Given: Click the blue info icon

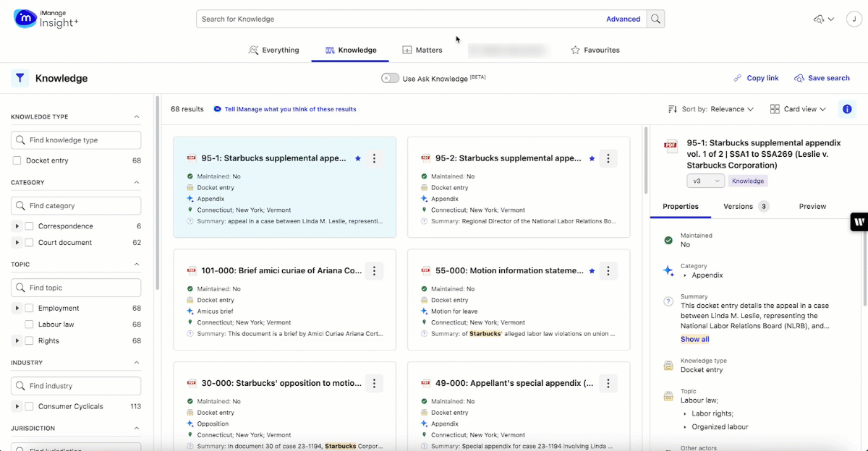Looking at the screenshot, I should coord(847,109).
